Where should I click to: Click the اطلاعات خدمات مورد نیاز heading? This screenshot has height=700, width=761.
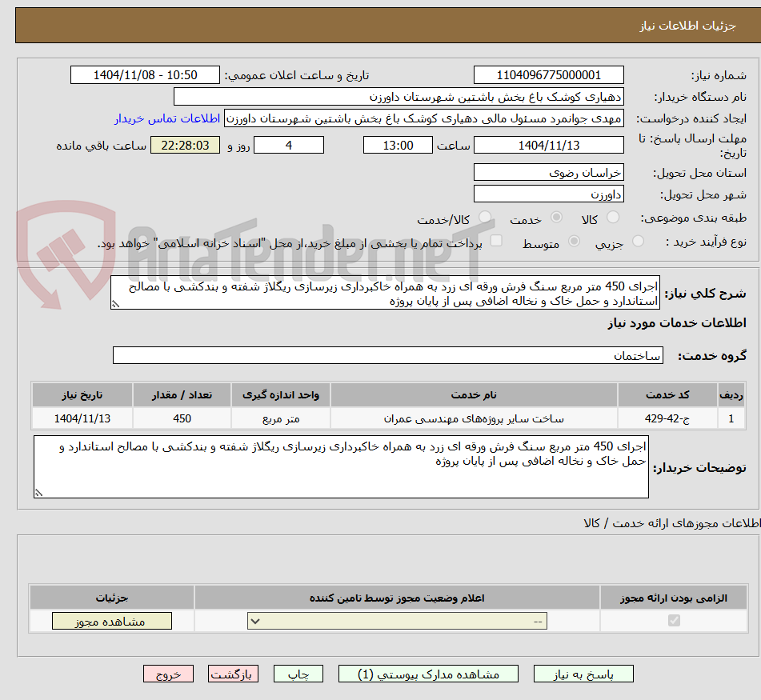coord(676,323)
